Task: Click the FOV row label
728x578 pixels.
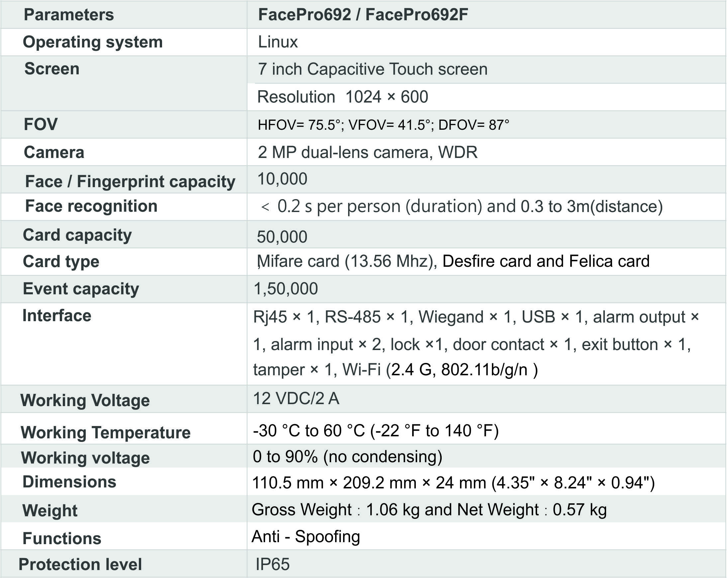Action: point(41,124)
